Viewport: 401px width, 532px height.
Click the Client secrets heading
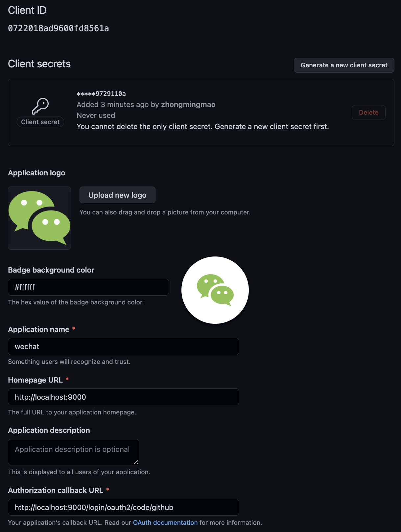click(x=39, y=64)
